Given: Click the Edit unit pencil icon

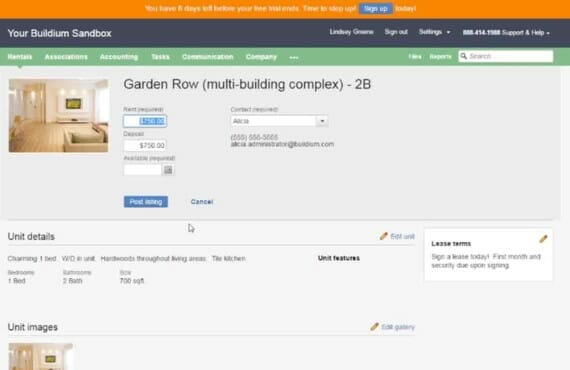Looking at the screenshot, I should coord(384,236).
